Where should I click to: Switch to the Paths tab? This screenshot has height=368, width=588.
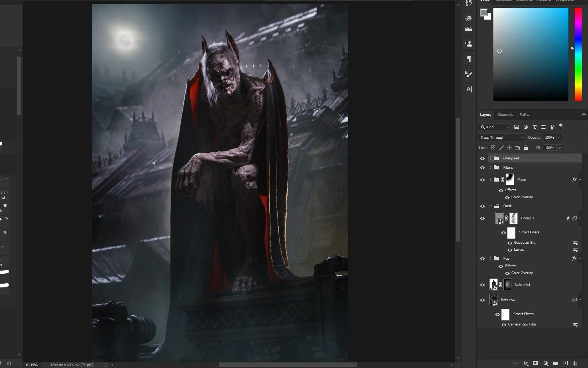(x=524, y=115)
